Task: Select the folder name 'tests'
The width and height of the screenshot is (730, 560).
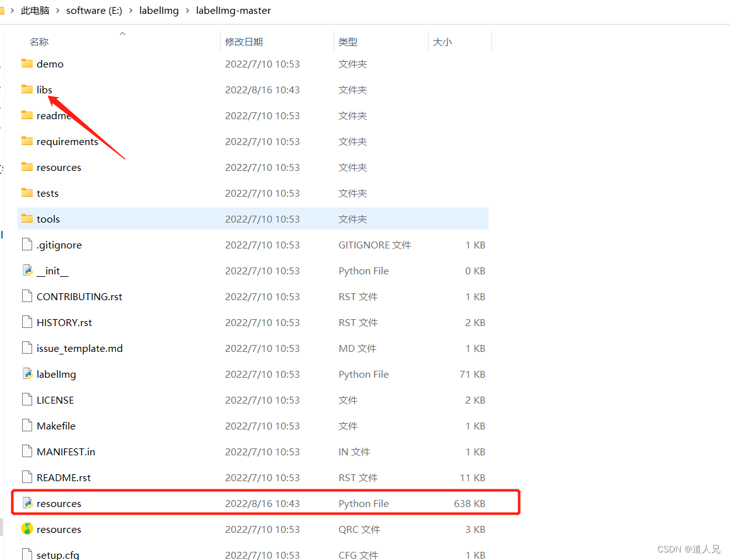Action: pos(47,193)
